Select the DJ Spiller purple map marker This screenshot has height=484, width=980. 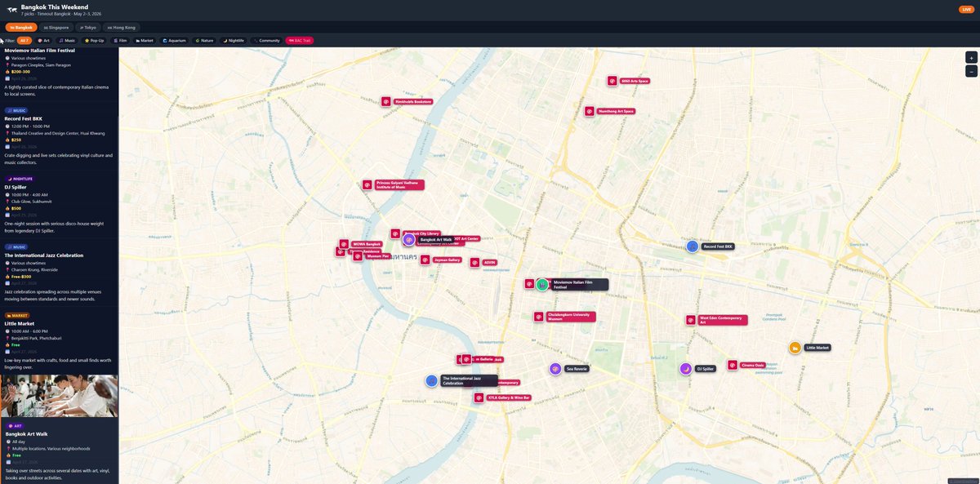tap(686, 369)
